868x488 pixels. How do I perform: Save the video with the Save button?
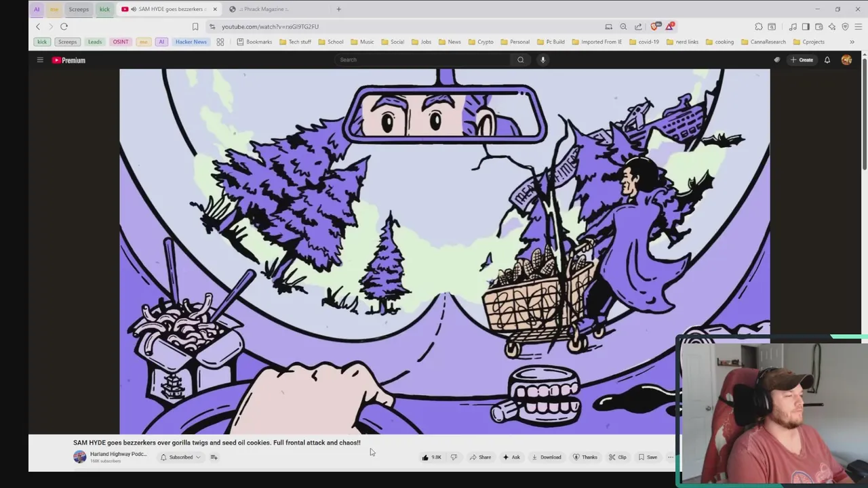coord(648,457)
